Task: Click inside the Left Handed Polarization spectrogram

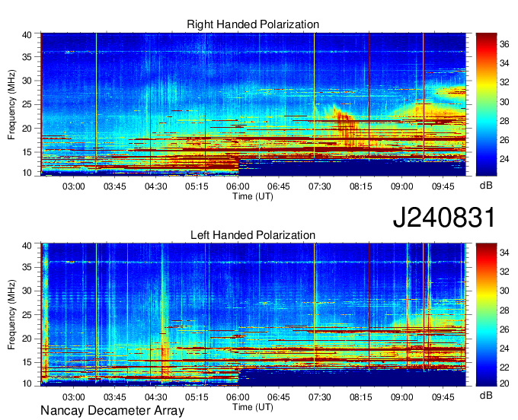Action: tap(254, 315)
